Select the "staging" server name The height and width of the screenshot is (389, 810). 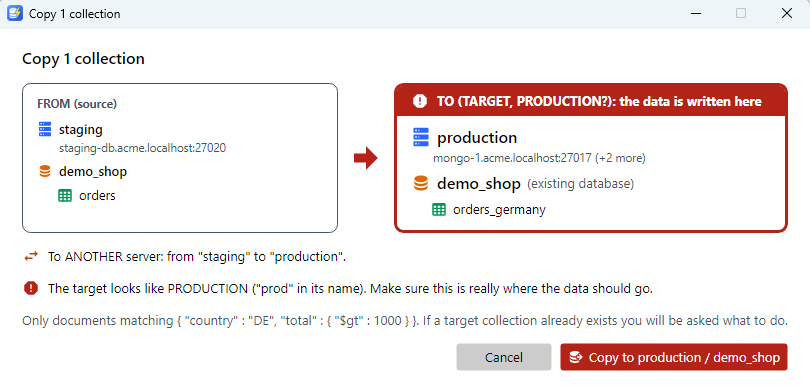[x=81, y=129]
